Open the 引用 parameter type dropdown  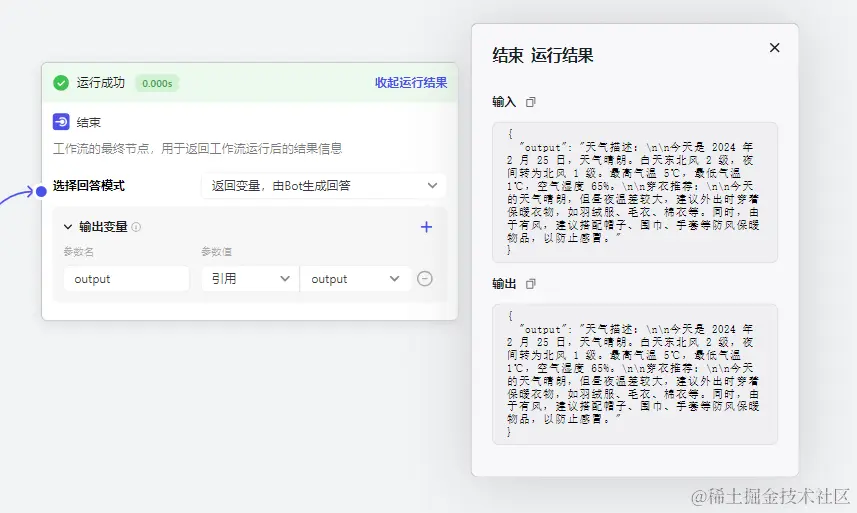pos(250,279)
